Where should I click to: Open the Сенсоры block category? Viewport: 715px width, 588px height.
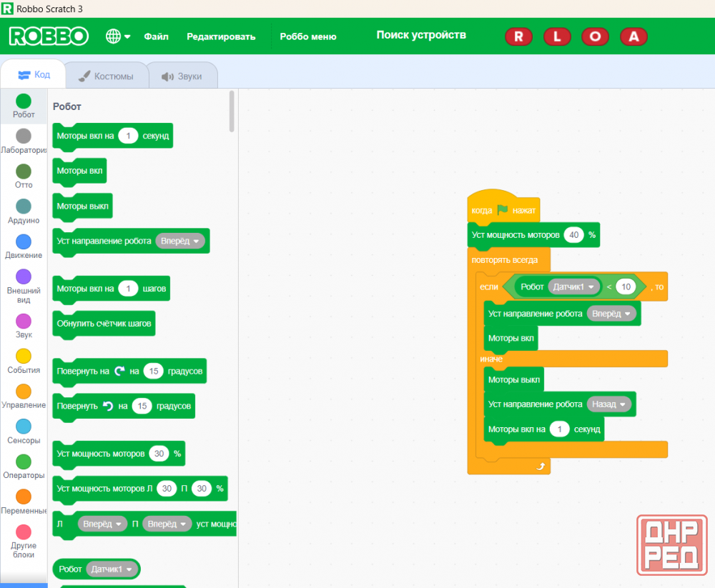(x=24, y=432)
